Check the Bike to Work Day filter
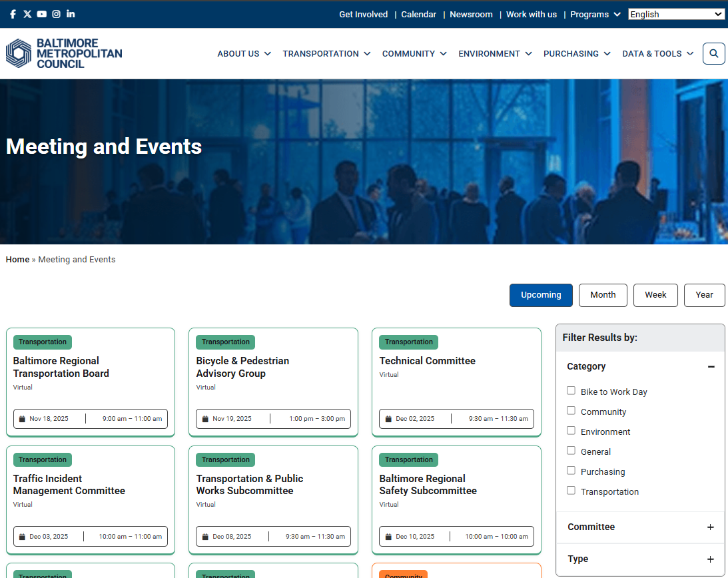The image size is (728, 578). click(x=571, y=391)
